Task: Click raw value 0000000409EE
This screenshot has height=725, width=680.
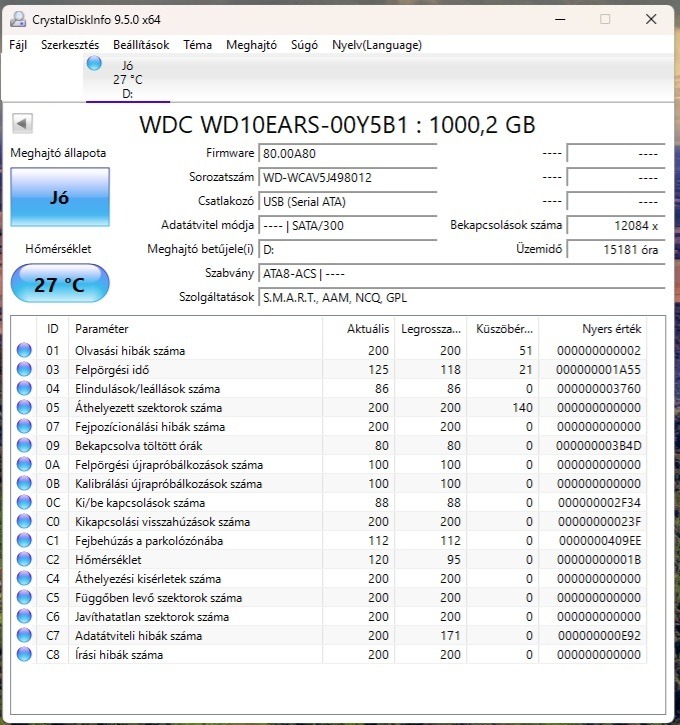Action: (600, 541)
